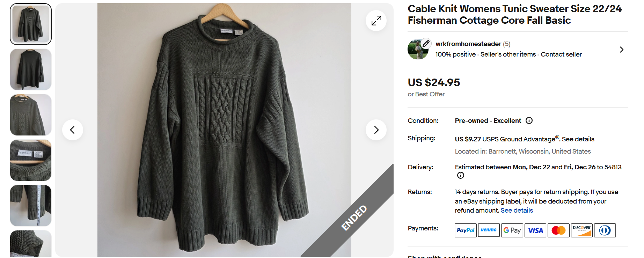This screenshot has width=644, height=258.
Task: Click the Visa card icon
Action: coord(535,230)
